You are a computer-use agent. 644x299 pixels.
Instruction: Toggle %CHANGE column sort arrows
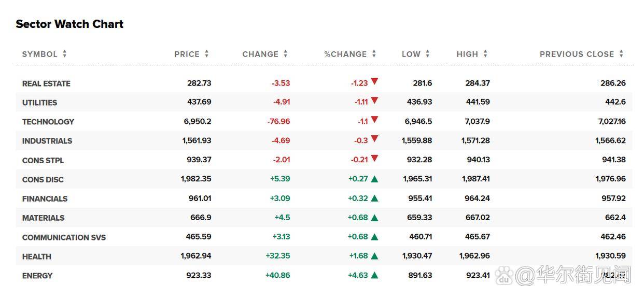[x=374, y=54]
